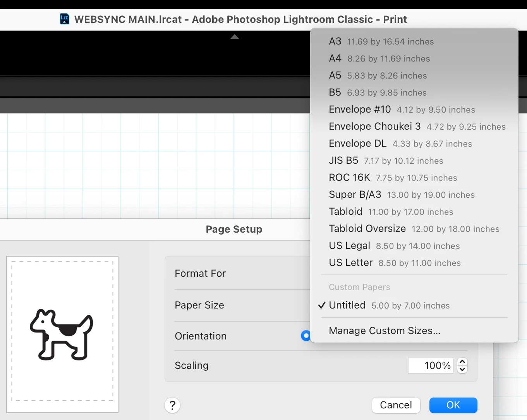527x420 pixels.
Task: Click the Format For label
Action: click(200, 274)
